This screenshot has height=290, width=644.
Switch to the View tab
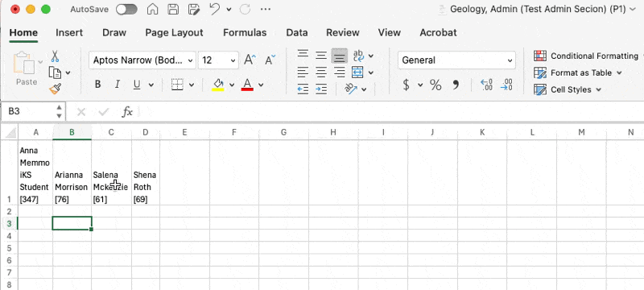pos(390,33)
